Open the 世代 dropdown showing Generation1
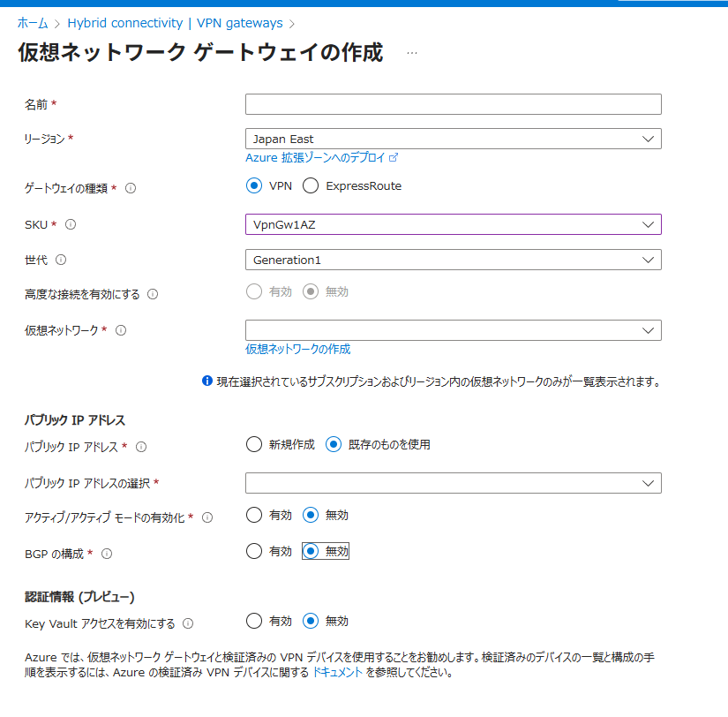This screenshot has width=728, height=717. pyautogui.click(x=454, y=260)
